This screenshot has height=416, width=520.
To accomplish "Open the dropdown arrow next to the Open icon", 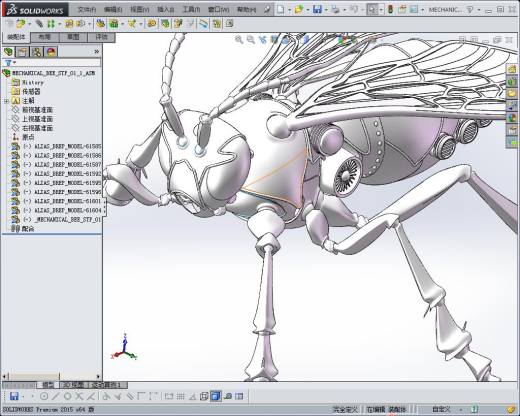I will (308, 10).
